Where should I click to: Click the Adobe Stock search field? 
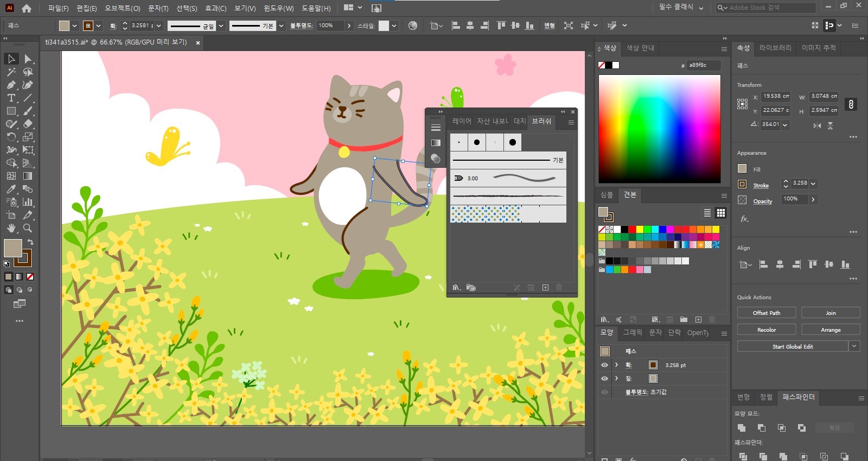point(770,8)
